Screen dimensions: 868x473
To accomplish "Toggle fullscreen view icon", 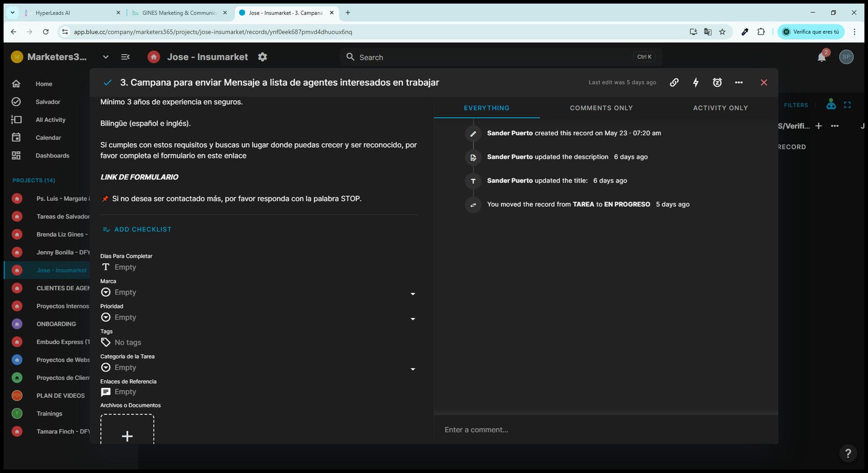I will point(847,105).
